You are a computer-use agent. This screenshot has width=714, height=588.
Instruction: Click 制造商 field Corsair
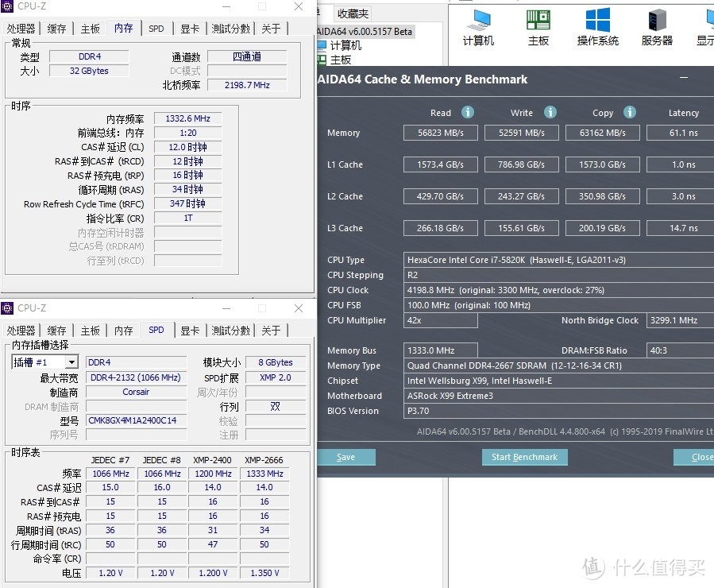(x=136, y=393)
